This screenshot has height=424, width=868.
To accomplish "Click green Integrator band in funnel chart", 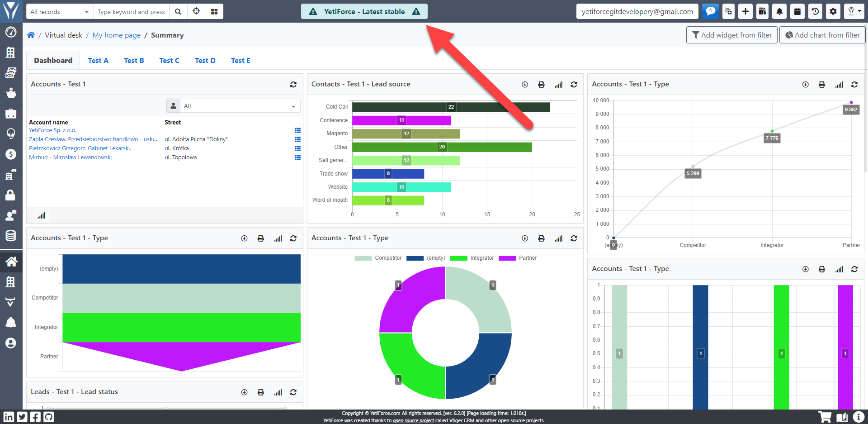I will 181,327.
